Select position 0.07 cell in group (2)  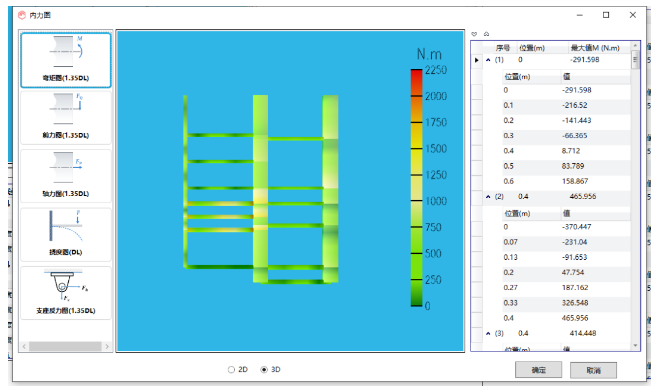point(511,242)
